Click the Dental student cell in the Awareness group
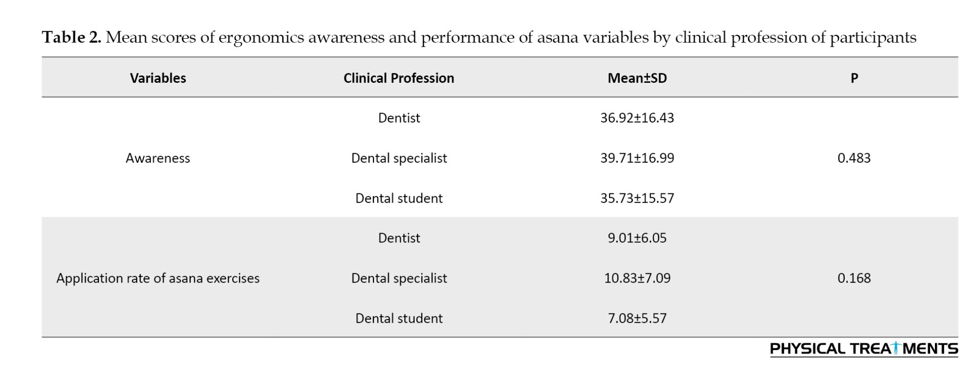Image resolution: width=980 pixels, height=383 pixels. 399,198
